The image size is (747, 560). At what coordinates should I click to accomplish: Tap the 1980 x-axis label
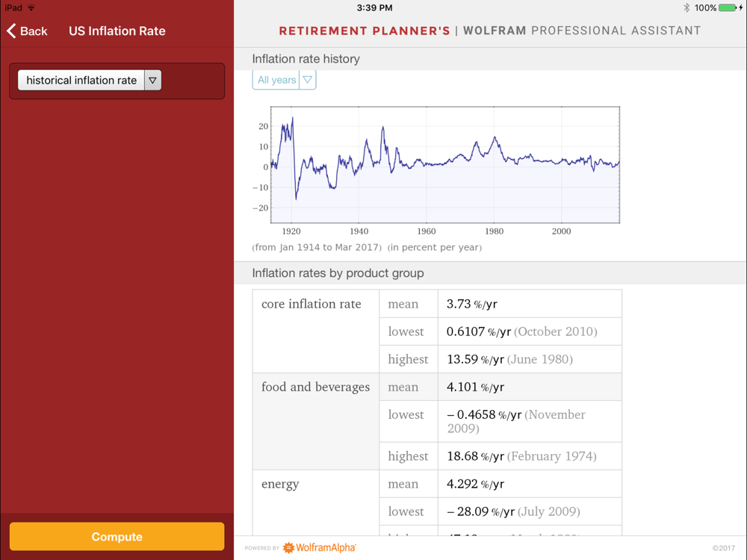point(494,231)
